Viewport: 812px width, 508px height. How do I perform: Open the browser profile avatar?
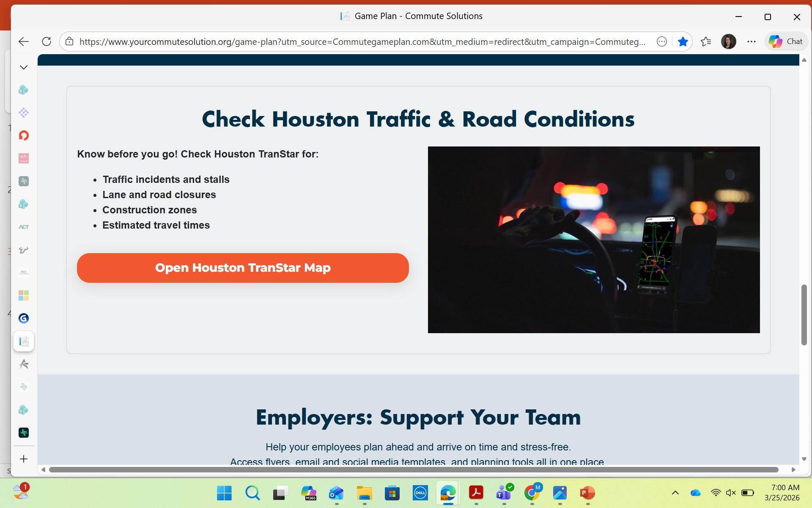pos(728,41)
